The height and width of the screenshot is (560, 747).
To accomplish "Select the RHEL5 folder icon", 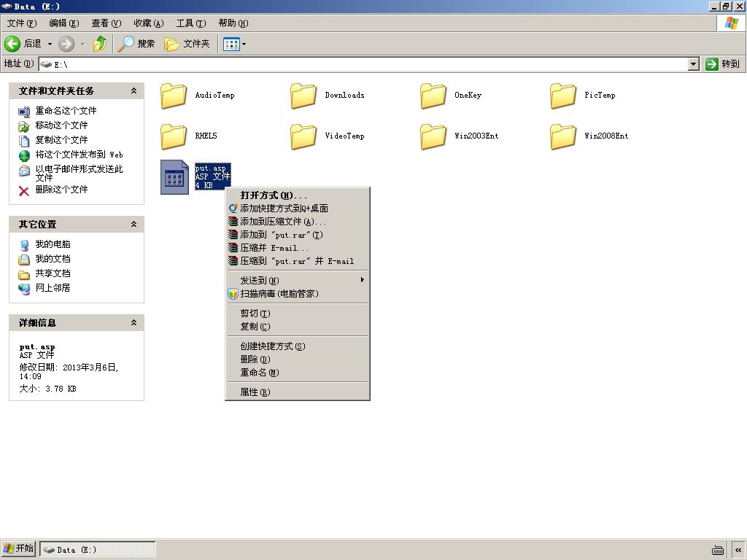I will pyautogui.click(x=174, y=136).
